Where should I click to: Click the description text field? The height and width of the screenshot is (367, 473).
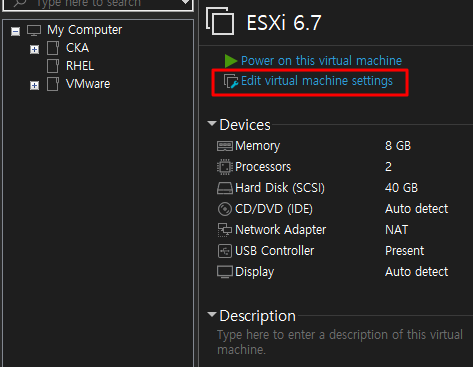click(x=340, y=342)
